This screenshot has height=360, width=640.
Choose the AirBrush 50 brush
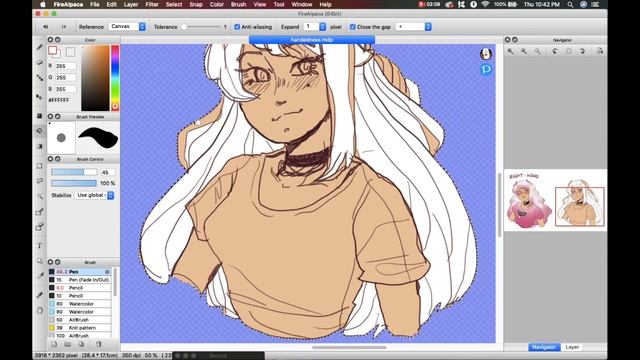(80, 320)
